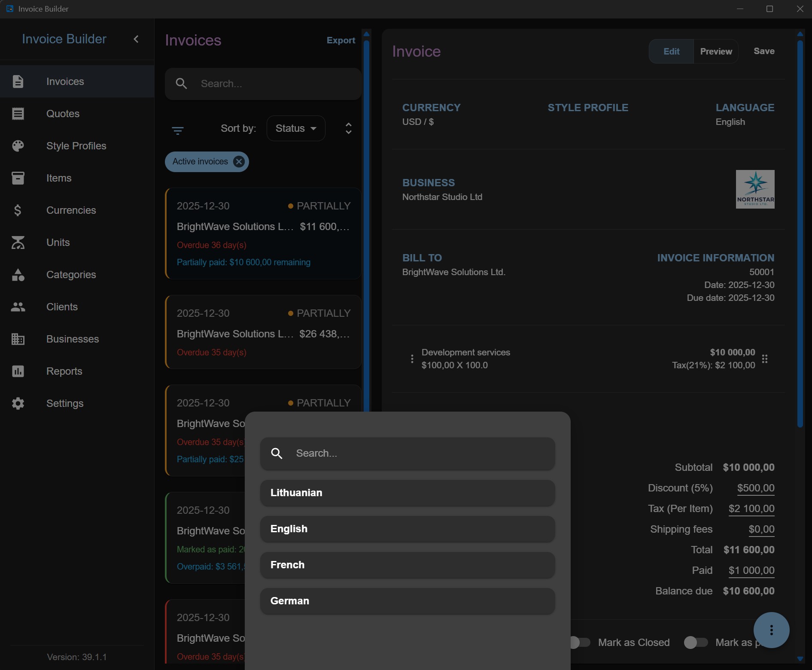The height and width of the screenshot is (670, 812).
Task: Open invoice card with $26 438 total
Action: [x=263, y=332]
